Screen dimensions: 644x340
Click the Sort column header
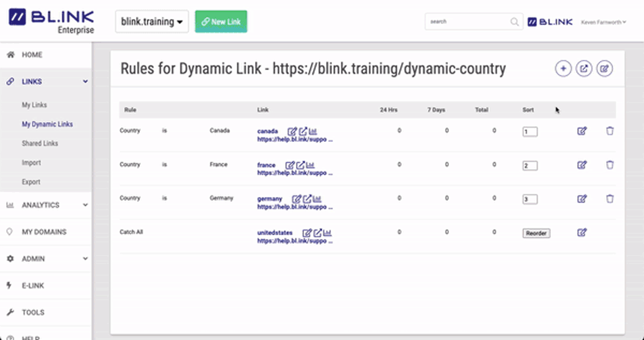[528, 110]
